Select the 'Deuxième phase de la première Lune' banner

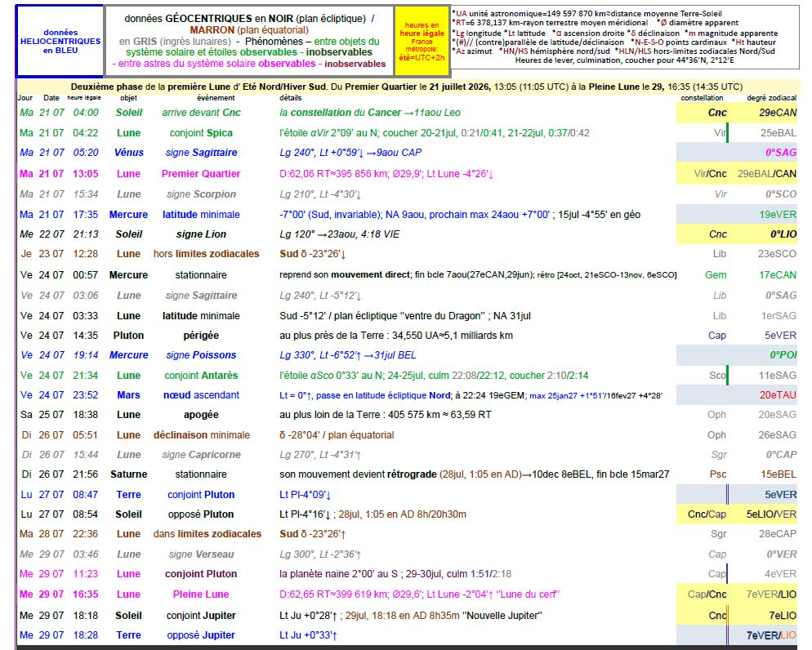pyautogui.click(x=407, y=87)
